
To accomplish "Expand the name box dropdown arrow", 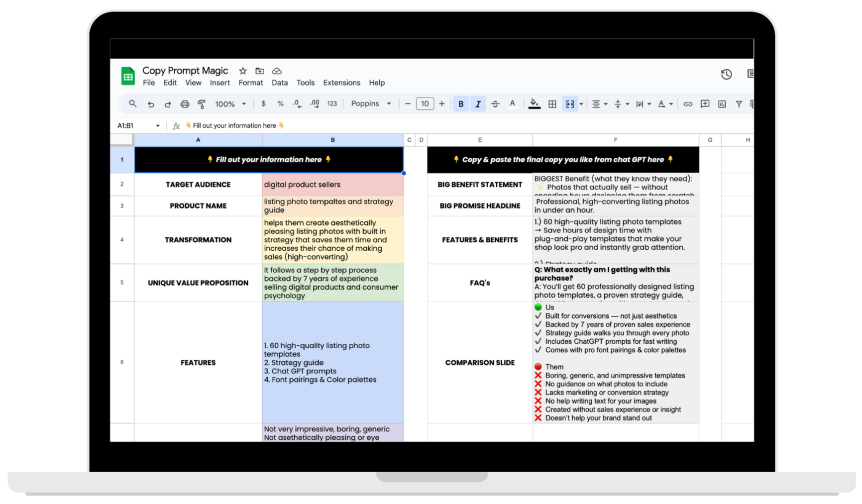I will (158, 126).
